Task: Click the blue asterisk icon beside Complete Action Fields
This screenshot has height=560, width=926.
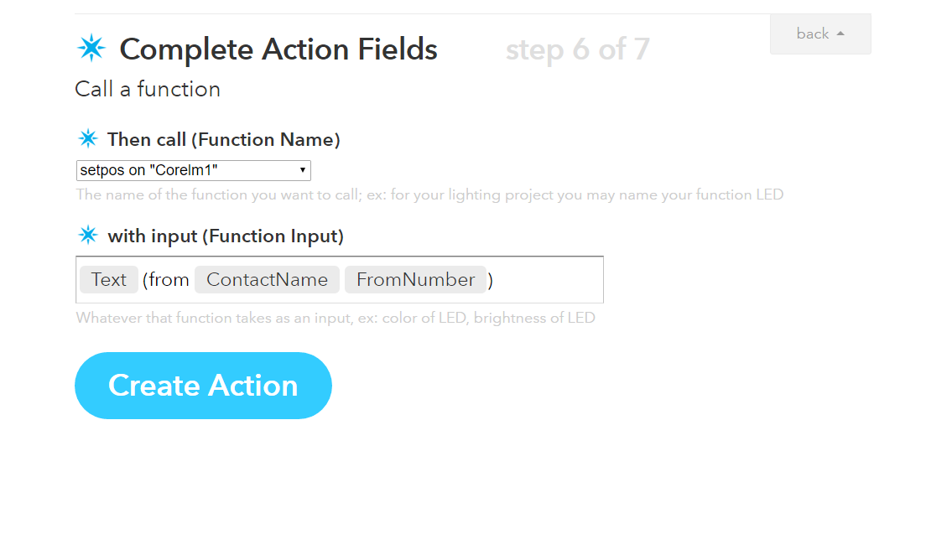Action: click(91, 49)
